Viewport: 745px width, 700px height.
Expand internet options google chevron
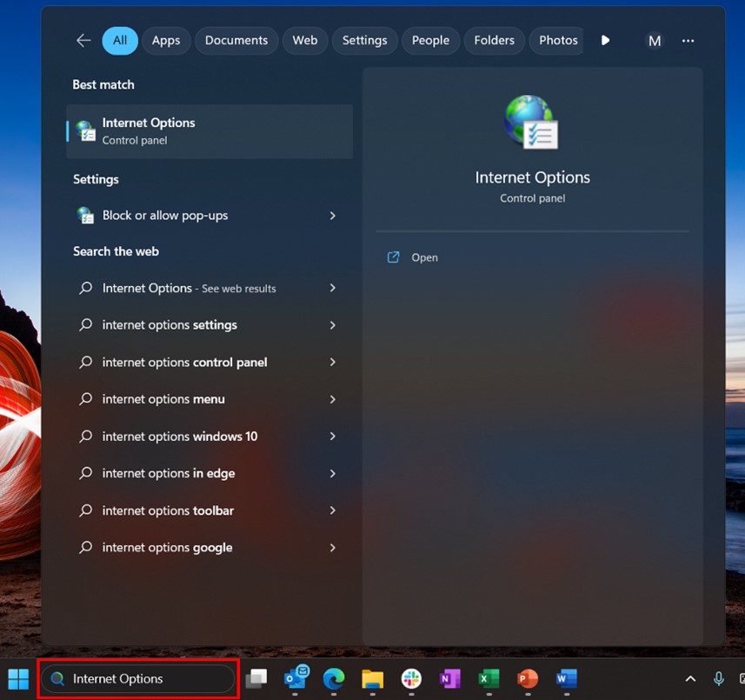(x=333, y=548)
